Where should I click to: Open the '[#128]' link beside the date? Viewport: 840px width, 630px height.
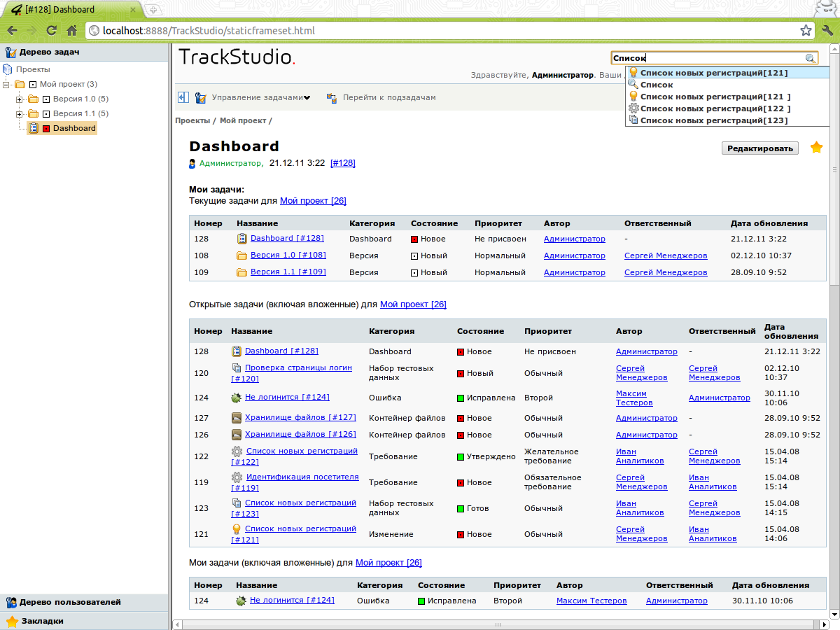point(343,163)
